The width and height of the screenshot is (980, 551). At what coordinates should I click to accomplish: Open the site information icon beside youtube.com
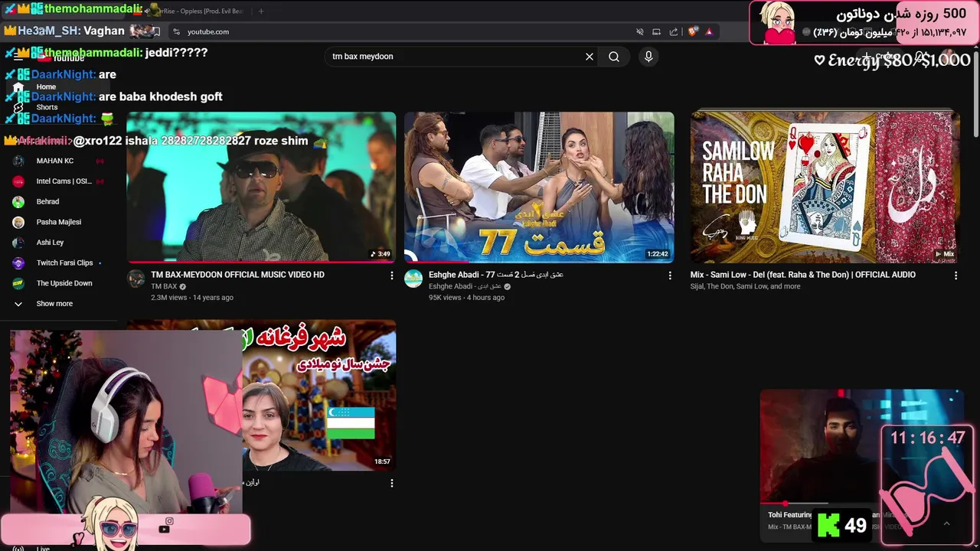point(177,31)
